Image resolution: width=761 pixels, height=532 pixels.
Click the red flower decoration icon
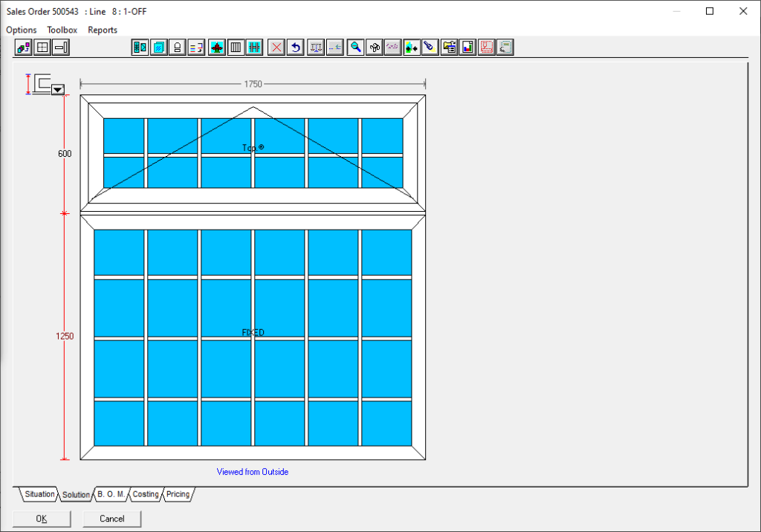[216, 48]
